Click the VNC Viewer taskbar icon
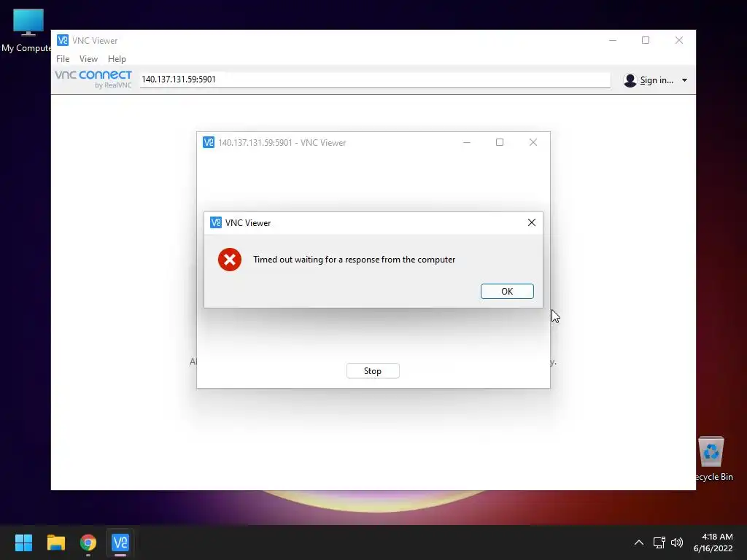The height and width of the screenshot is (560, 747). pos(120,542)
